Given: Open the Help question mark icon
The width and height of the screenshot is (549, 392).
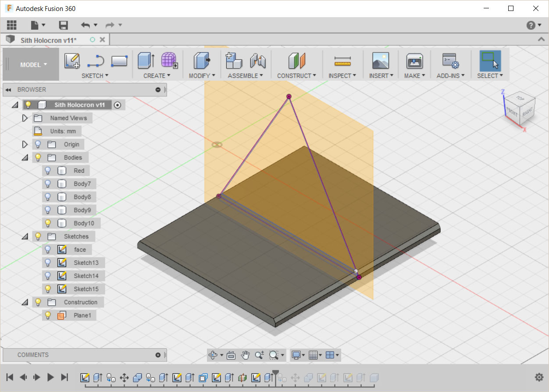Looking at the screenshot, I should [531, 25].
